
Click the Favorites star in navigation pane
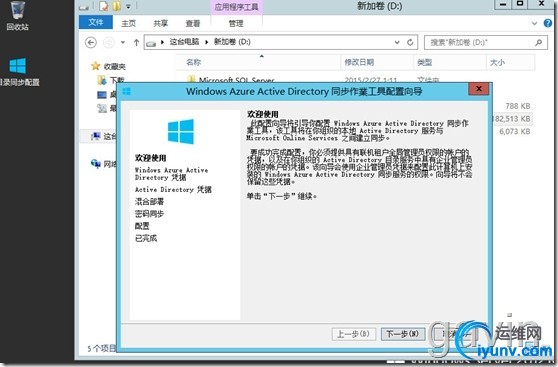[95, 66]
